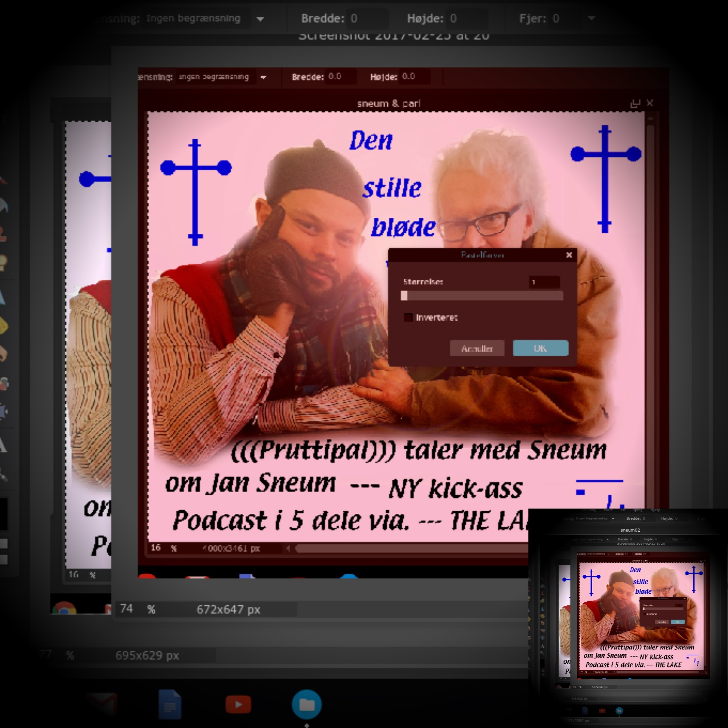Open the Filter menu in small preview

[x=608, y=510]
